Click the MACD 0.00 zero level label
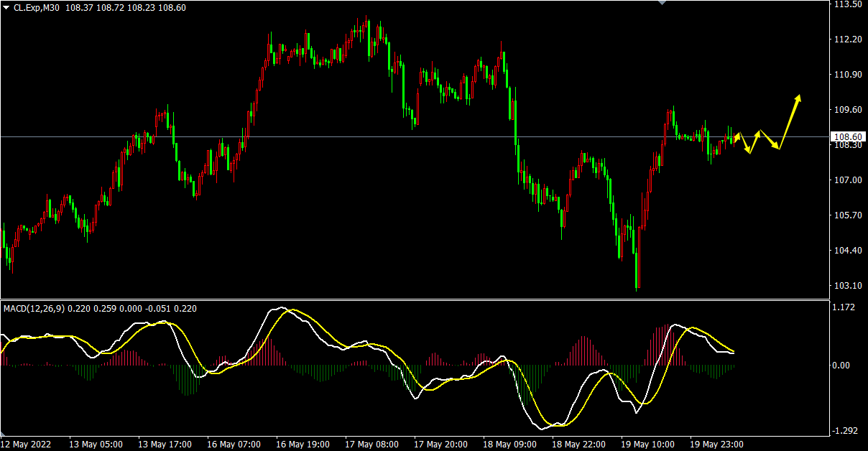868x451 pixels. point(841,365)
